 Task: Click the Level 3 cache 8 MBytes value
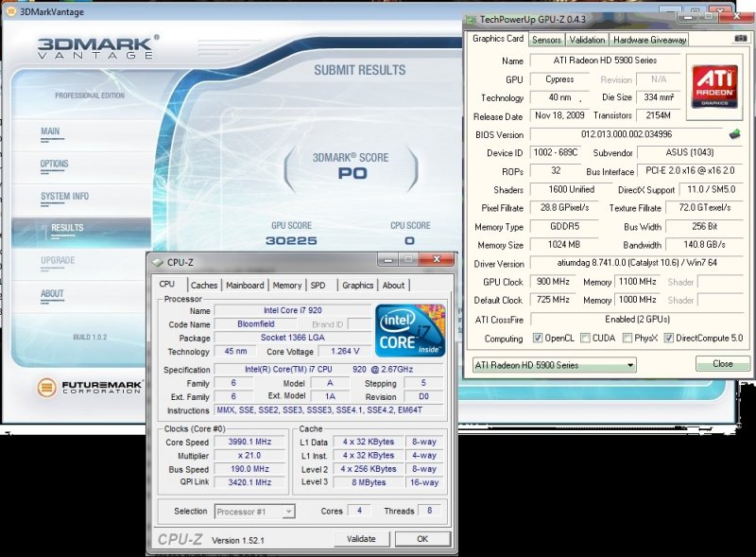[369, 482]
